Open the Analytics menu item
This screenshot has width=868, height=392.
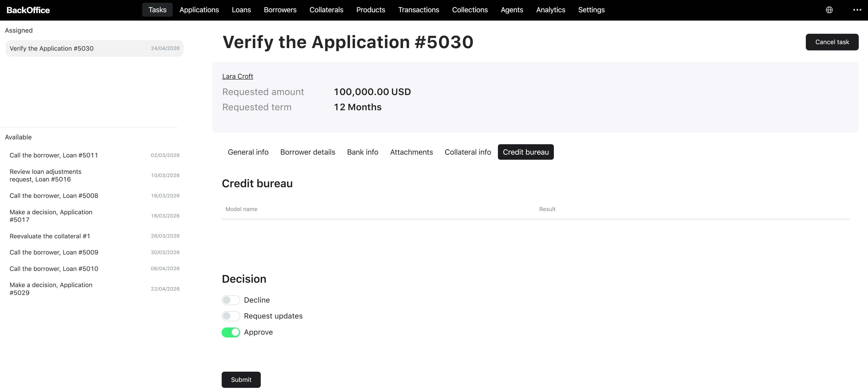[551, 10]
